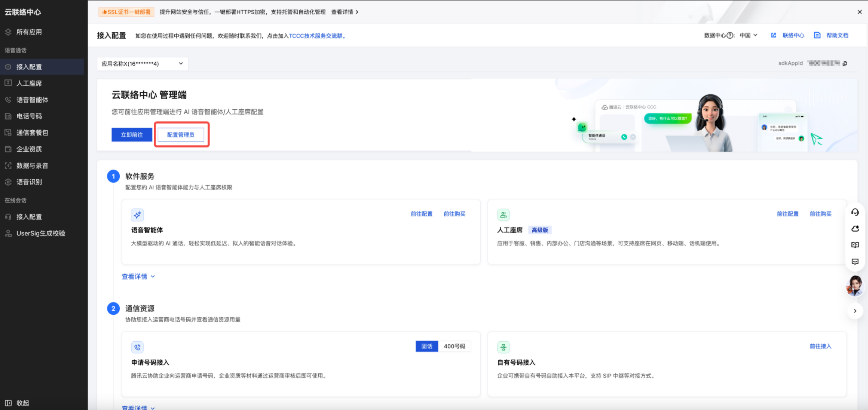Click the 配置管理员 button
Screen dimensions: 868x410
point(181,135)
